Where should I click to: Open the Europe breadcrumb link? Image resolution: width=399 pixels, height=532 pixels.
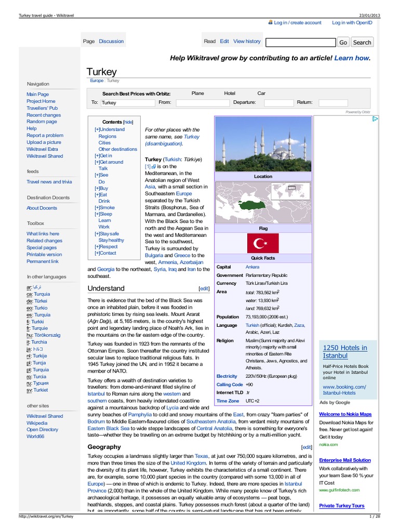click(97, 81)
